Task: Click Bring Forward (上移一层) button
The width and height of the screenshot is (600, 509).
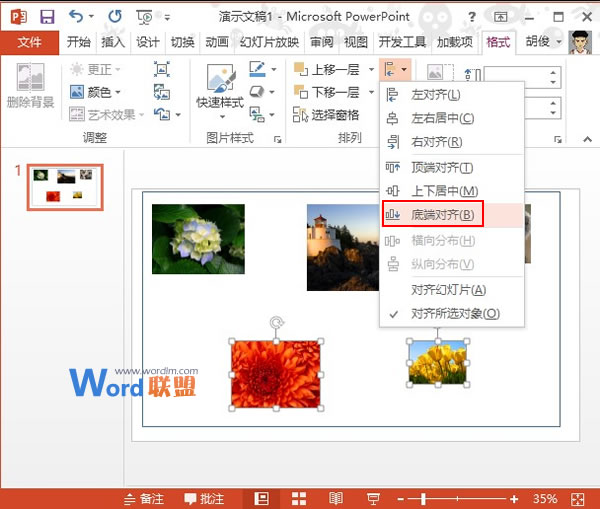Action: point(327,69)
